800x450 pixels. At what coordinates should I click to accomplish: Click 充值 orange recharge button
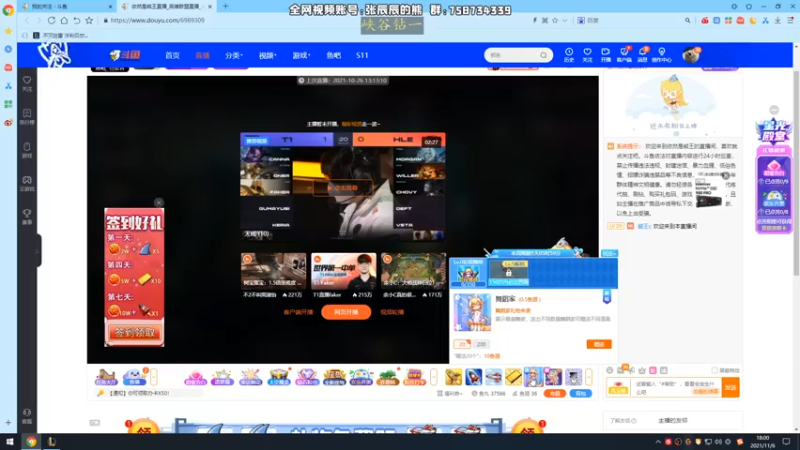click(555, 393)
